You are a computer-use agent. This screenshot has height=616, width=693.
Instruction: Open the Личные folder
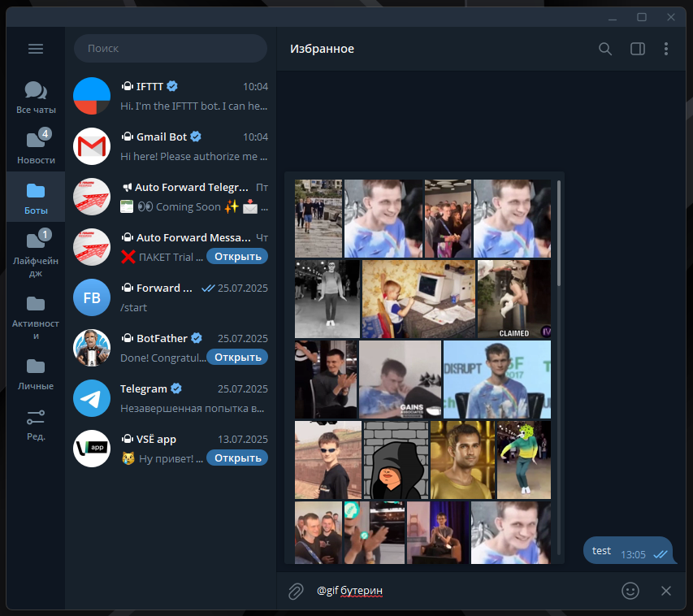(x=36, y=373)
